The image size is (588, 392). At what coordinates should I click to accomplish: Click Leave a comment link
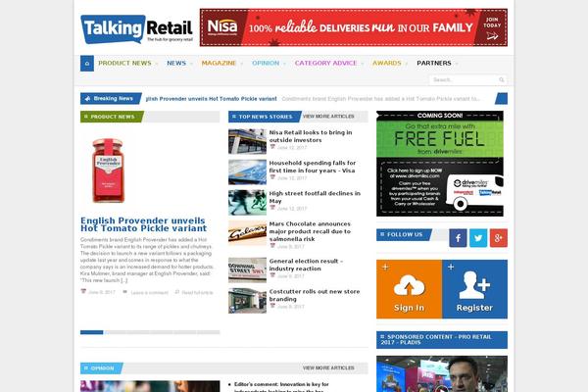point(150,293)
